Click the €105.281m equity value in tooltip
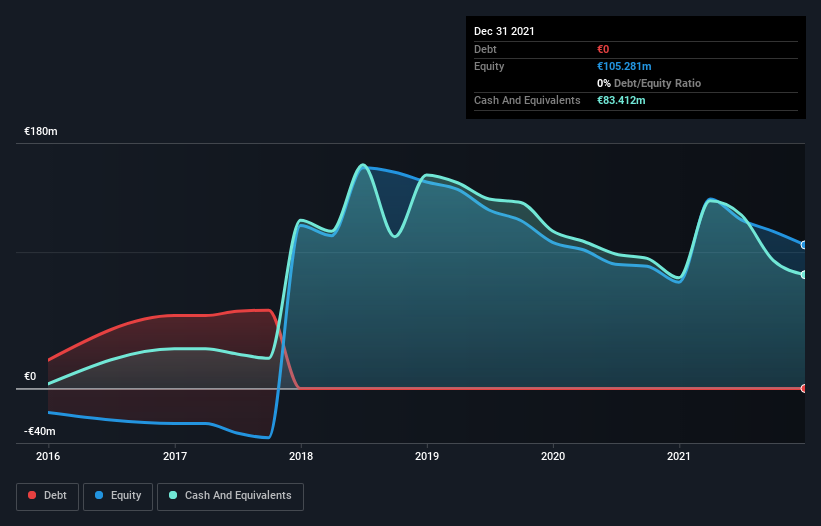The image size is (821, 526). 624,66
